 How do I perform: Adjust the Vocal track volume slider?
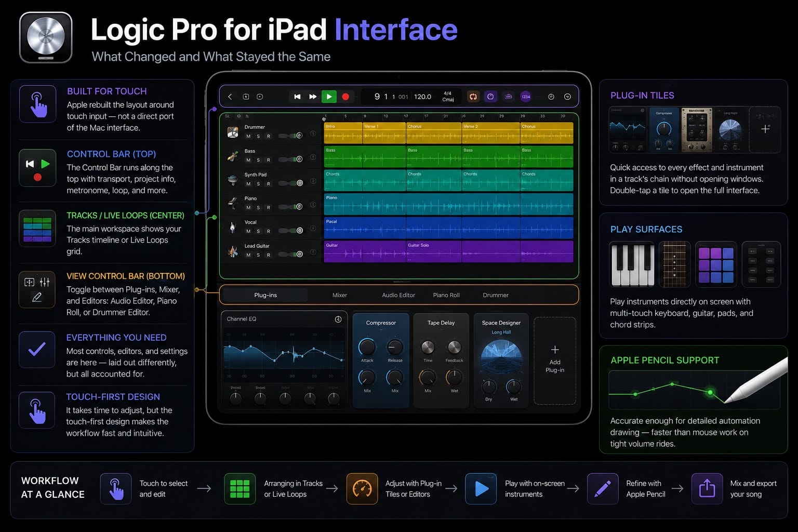[x=290, y=231]
